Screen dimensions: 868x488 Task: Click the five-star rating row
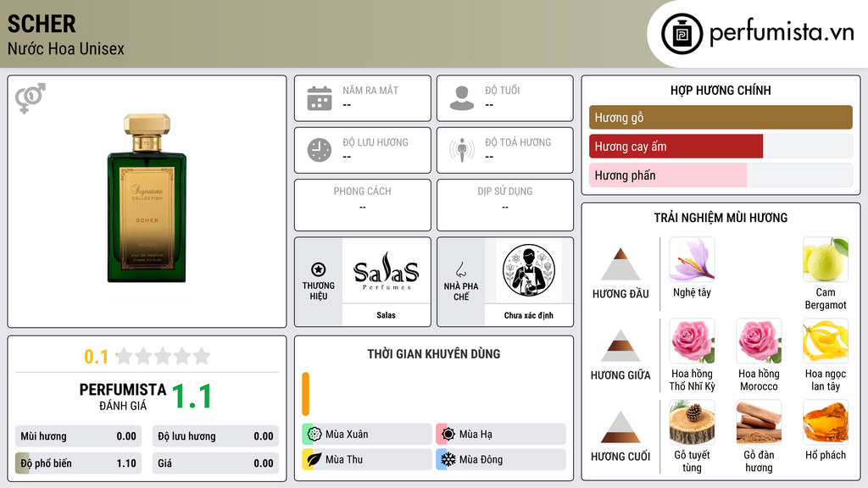click(x=164, y=357)
